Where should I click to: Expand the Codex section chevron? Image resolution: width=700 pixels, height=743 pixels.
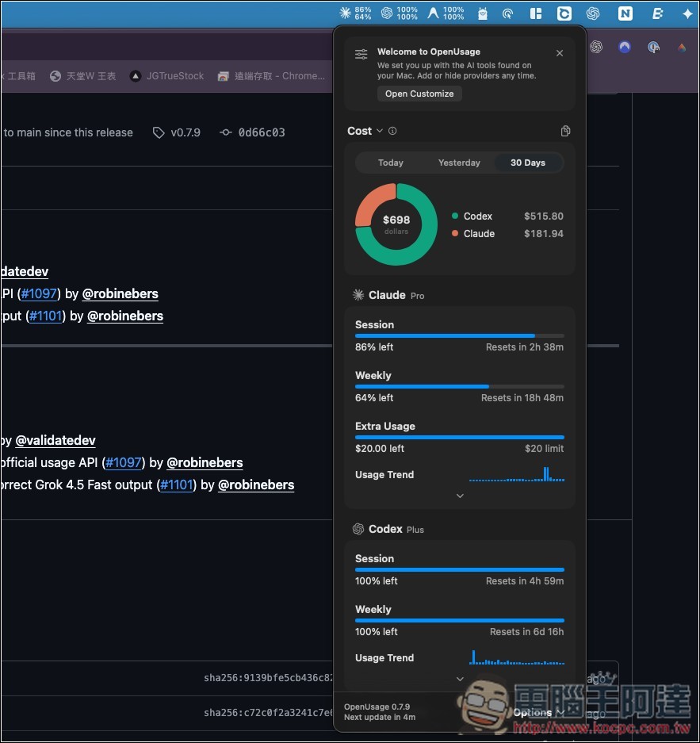click(460, 679)
